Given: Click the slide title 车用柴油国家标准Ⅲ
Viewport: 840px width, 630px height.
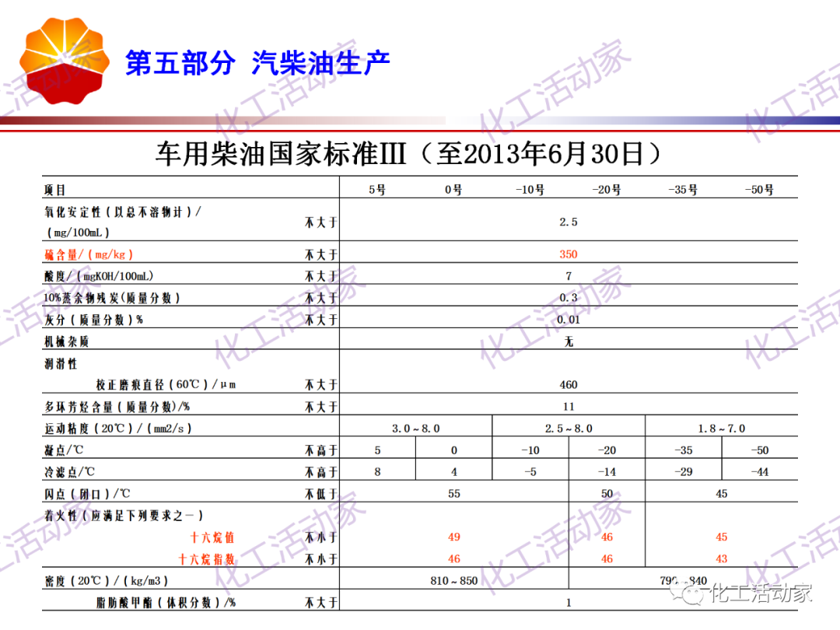Looking at the screenshot, I should [x=408, y=154].
